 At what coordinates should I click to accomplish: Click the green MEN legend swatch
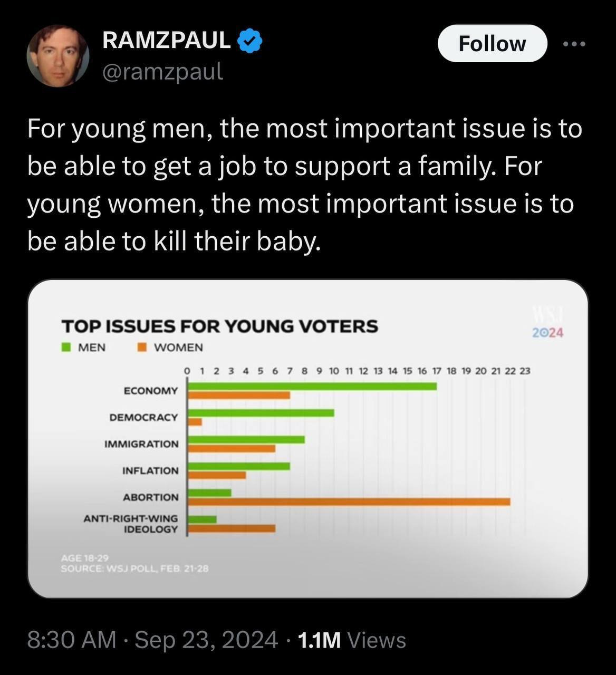tap(66, 347)
